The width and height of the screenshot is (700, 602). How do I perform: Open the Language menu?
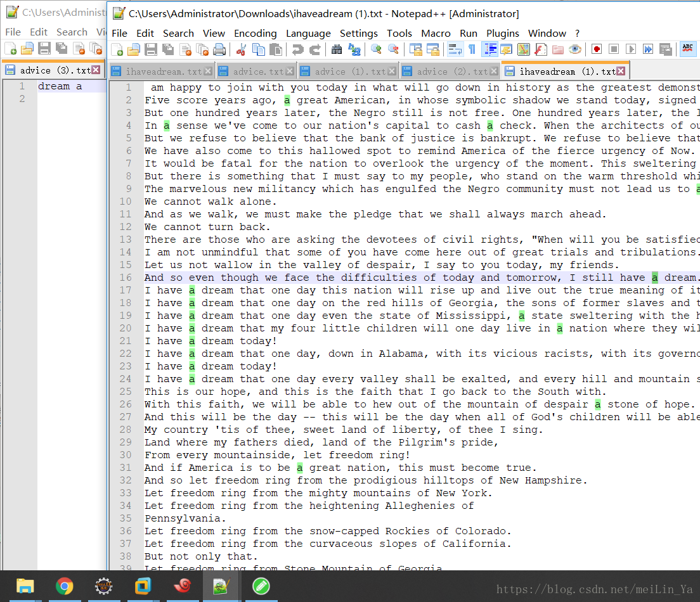309,34
